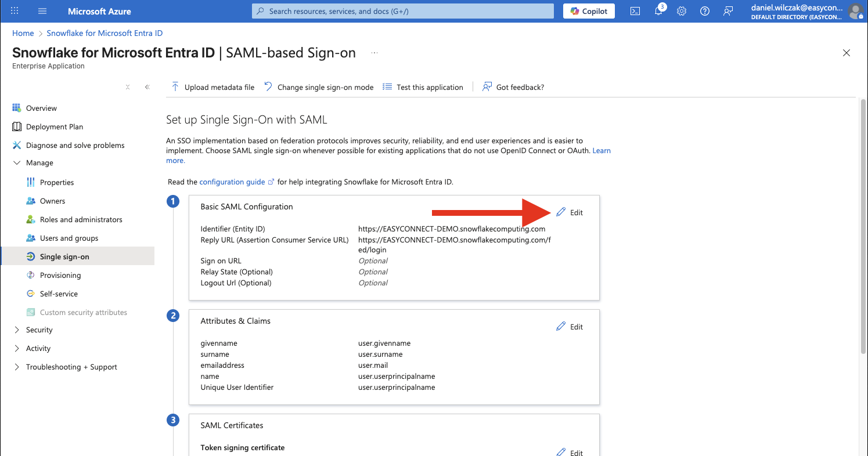The image size is (868, 456).
Task: Open the help question mark icon
Action: 705,11
